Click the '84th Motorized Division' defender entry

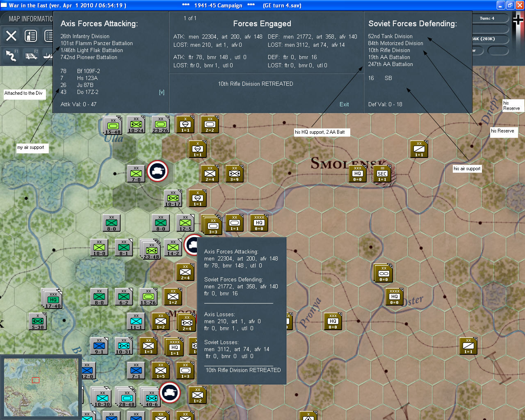pyautogui.click(x=395, y=43)
